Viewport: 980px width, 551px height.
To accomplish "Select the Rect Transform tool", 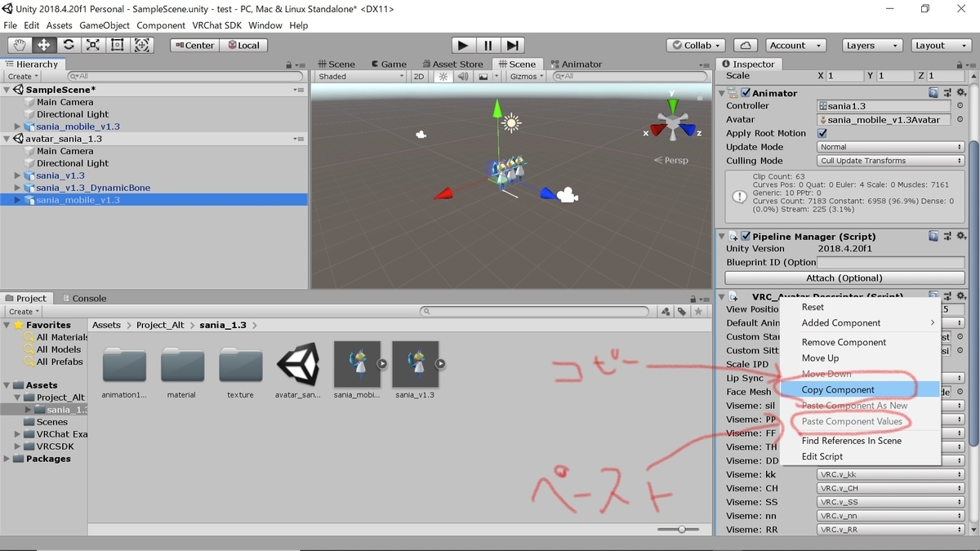I will [x=118, y=45].
